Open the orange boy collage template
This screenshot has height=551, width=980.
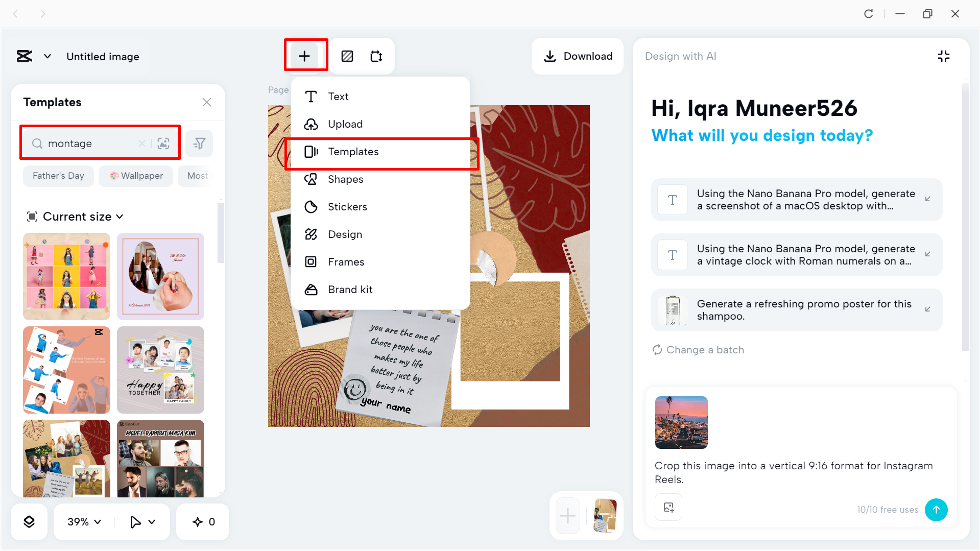click(66, 370)
